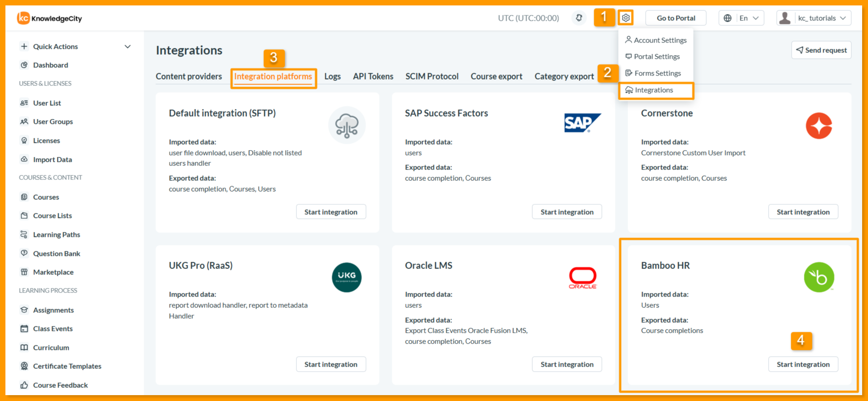The height and width of the screenshot is (401, 868).
Task: Start integration for SAP Success Factors
Action: [567, 212]
